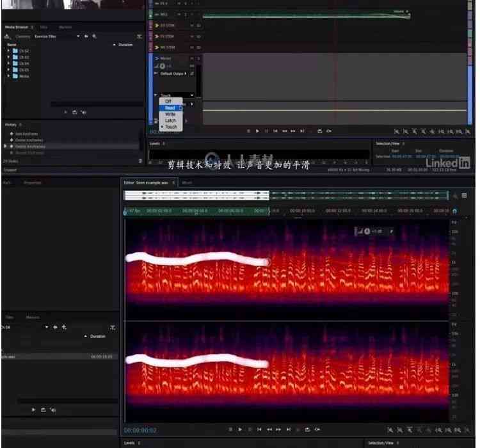This screenshot has width=480, height=448.
Task: Toggle the HUD pin icon over spectrogram
Action: click(392, 232)
